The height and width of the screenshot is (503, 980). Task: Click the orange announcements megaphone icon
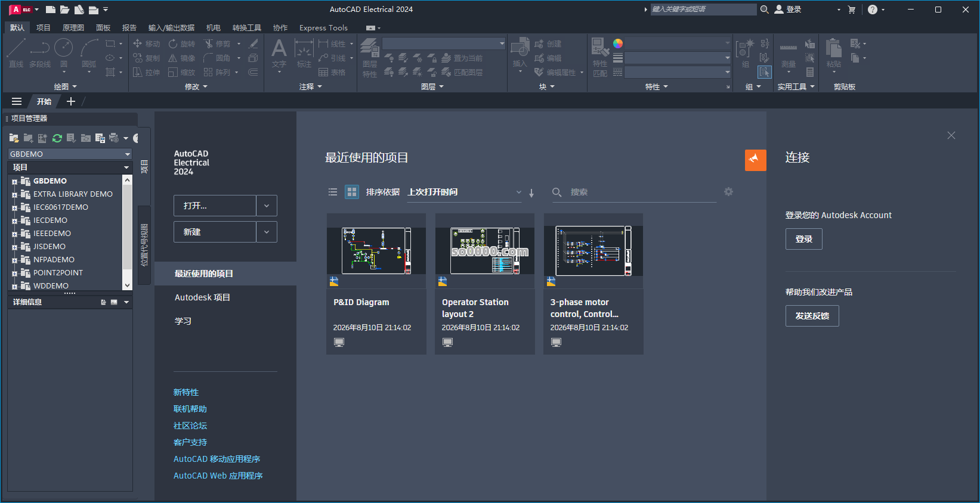756,160
